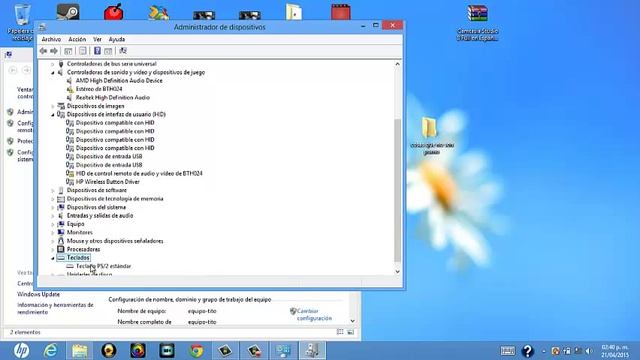Select the Equipo category
Screen dimensions: 640x360
pos(76,224)
